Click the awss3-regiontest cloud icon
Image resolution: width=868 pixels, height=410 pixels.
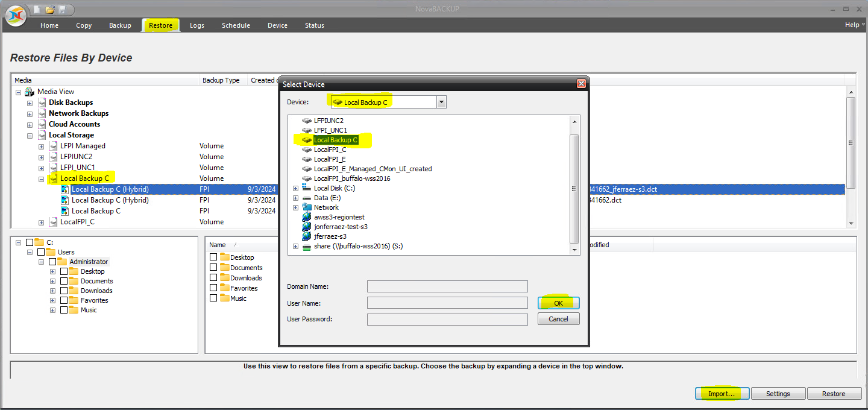tap(307, 217)
